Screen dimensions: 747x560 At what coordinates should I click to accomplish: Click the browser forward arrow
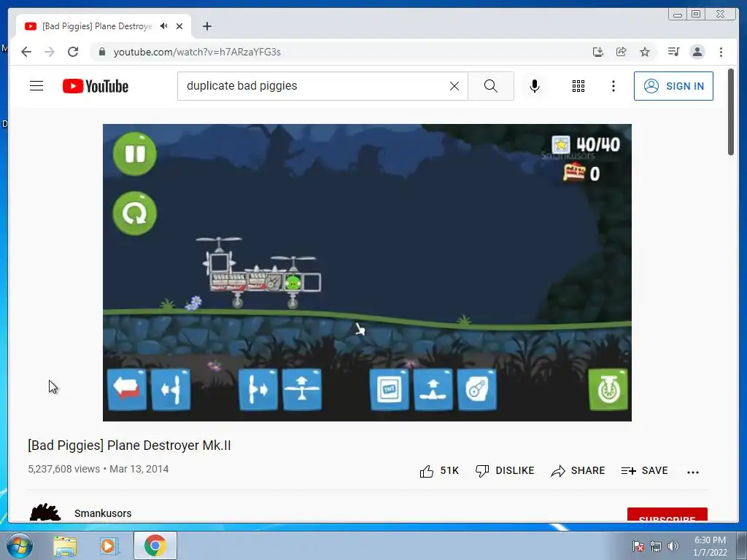(50, 52)
